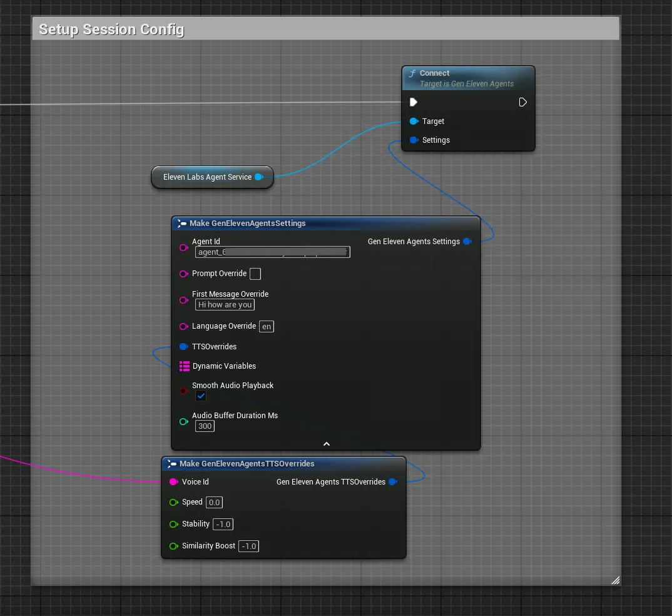
Task: Collapse the Make GenElevenAgentsSettings node pins
Action: (327, 444)
